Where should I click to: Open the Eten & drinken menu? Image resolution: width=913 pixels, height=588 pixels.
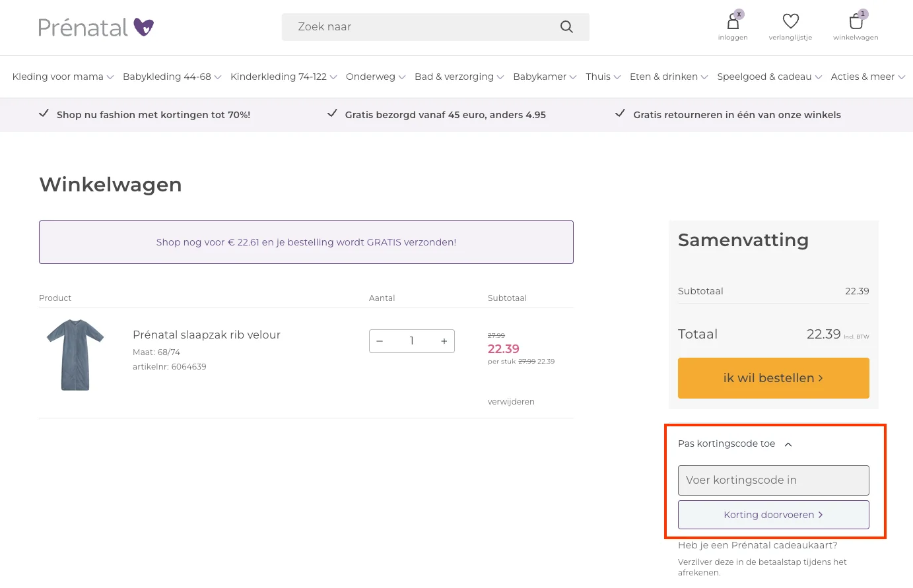668,77
